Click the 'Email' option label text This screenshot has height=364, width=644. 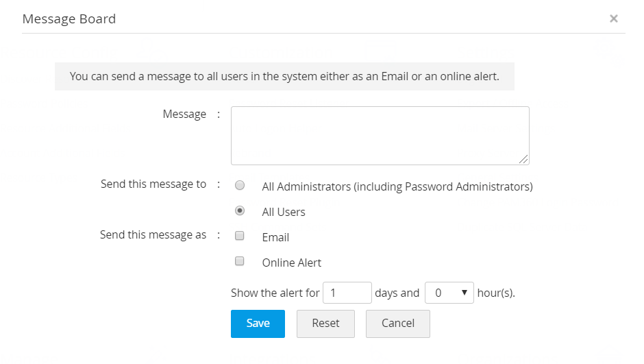(x=275, y=237)
